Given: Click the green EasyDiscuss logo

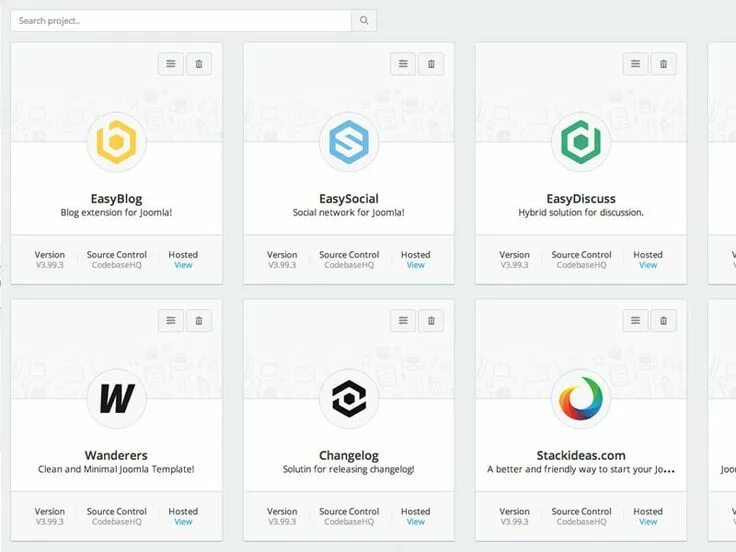Looking at the screenshot, I should pos(581,142).
